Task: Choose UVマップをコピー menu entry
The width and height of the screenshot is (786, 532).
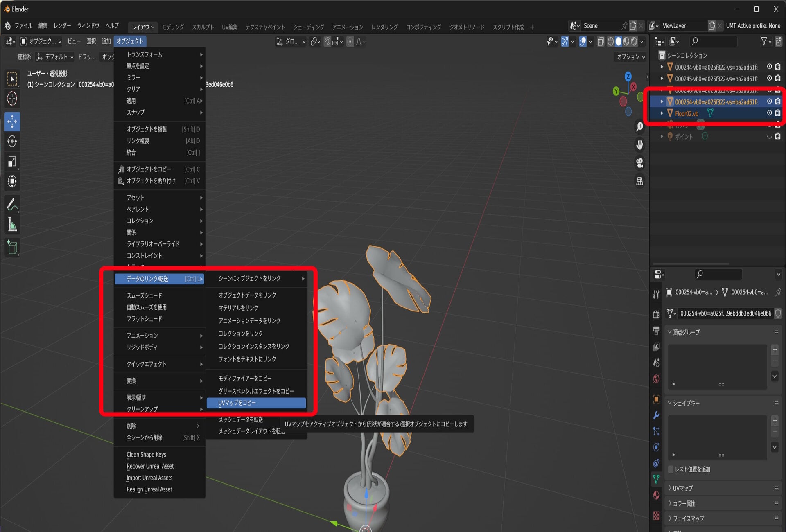Action: tap(256, 403)
